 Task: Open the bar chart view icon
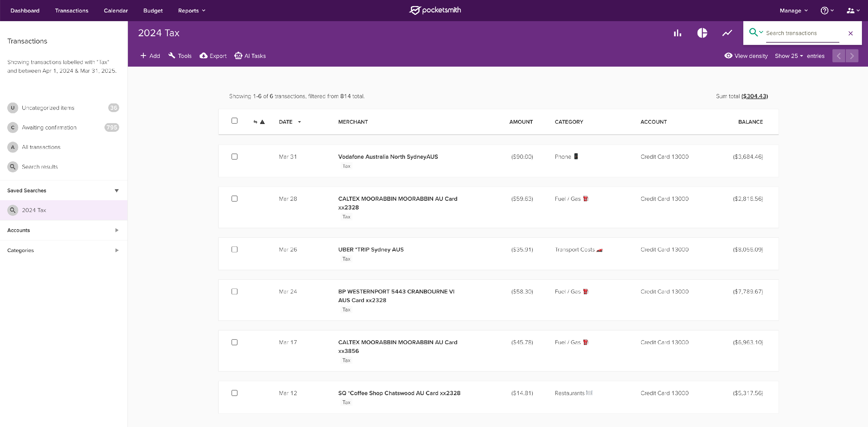click(x=677, y=33)
